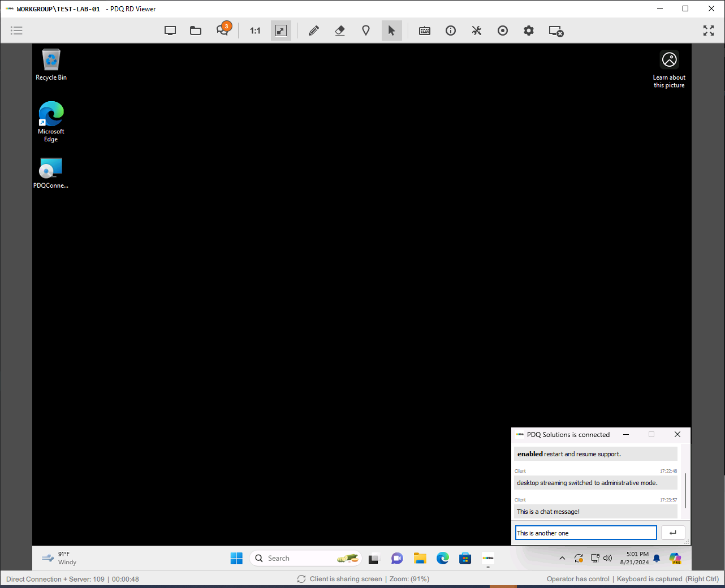Viewport: 725px width, 588px height.
Task: Click 'Direct Connection + Server: 109' status text
Action: (x=55, y=579)
